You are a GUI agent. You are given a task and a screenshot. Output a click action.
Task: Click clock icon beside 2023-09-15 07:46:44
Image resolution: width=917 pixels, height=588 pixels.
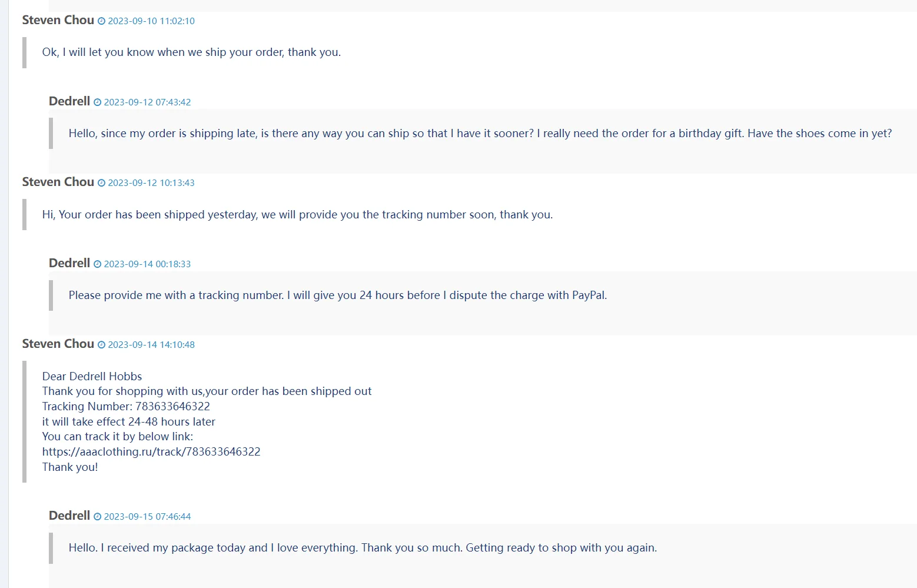[98, 517]
